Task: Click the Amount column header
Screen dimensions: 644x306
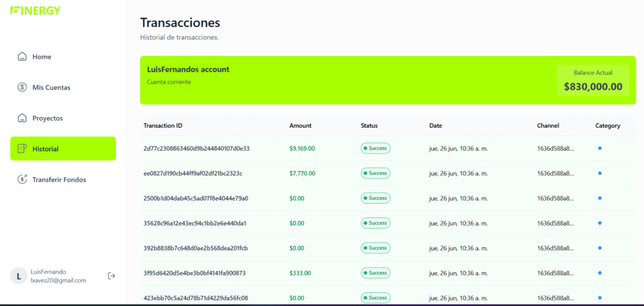Action: coord(300,126)
